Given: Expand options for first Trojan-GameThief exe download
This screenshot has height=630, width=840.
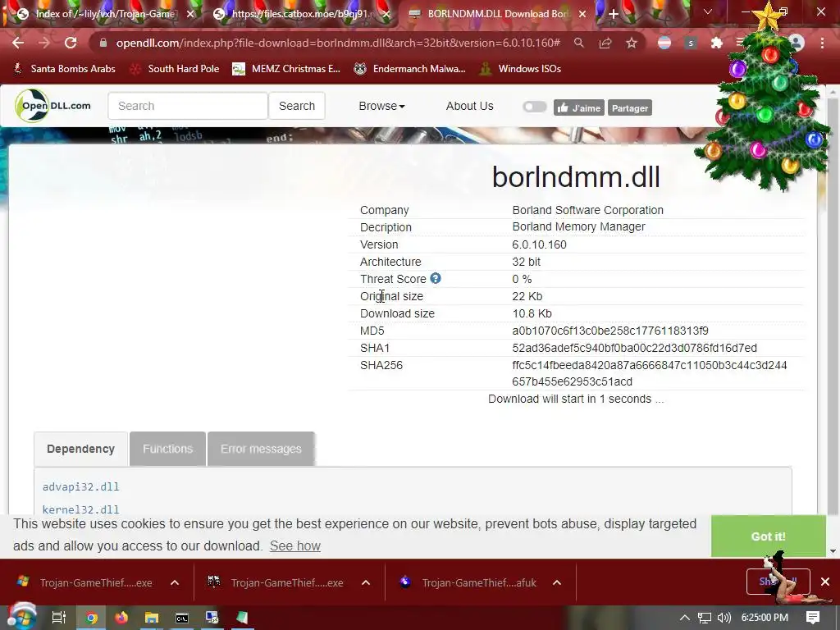Looking at the screenshot, I should coord(175,583).
